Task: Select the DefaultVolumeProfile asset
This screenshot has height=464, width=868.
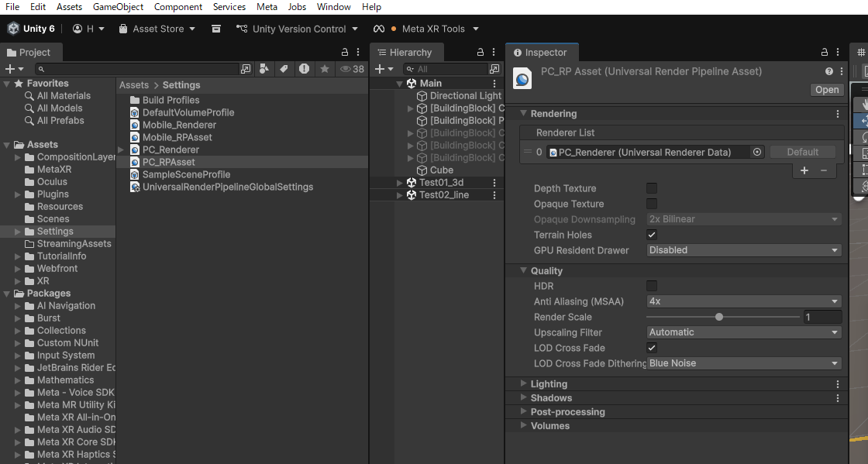Action: coord(188,112)
